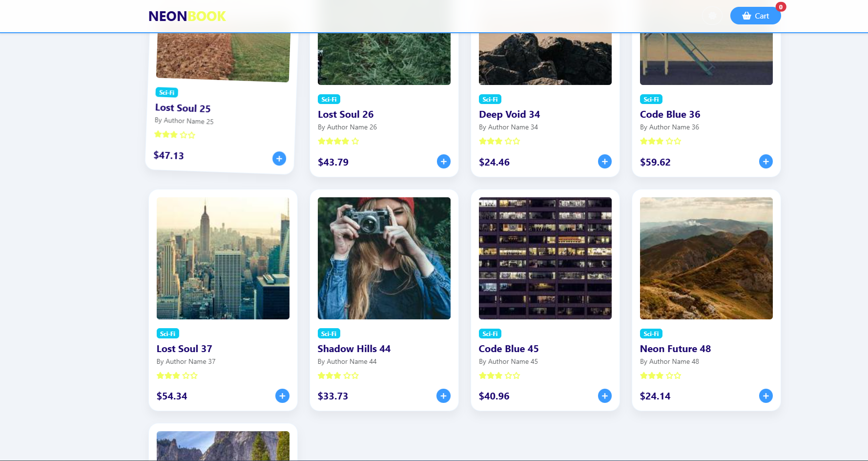
Task: Add Neon Future 48 to cart
Action: click(x=765, y=396)
